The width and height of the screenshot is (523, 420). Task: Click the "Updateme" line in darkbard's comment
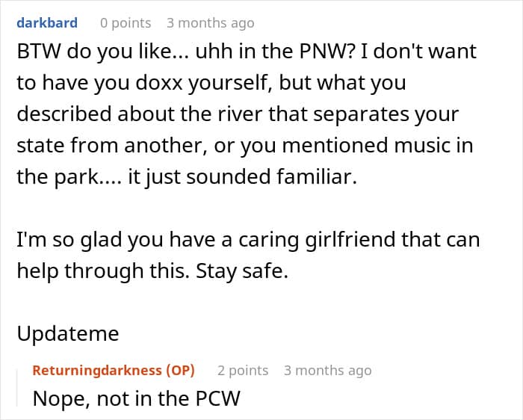pyautogui.click(x=68, y=333)
